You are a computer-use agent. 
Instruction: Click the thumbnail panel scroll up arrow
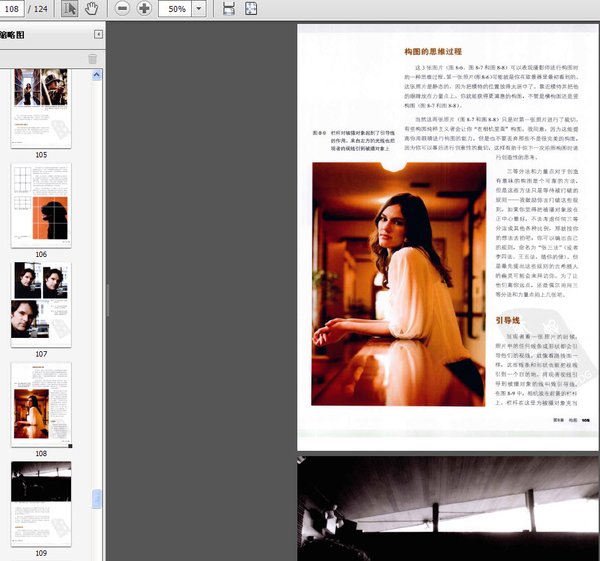coord(97,75)
